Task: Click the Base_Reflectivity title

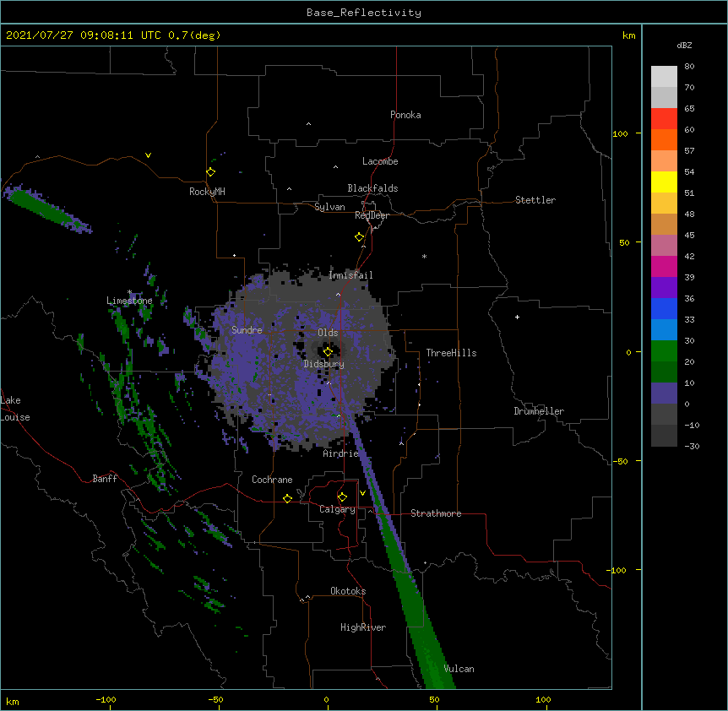Action: coord(364,13)
